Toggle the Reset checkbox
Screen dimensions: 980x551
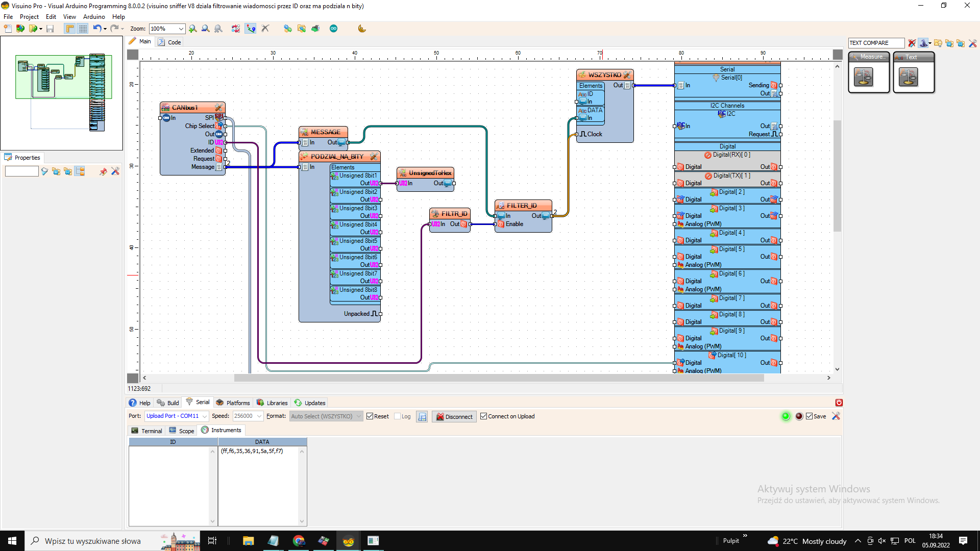[370, 416]
